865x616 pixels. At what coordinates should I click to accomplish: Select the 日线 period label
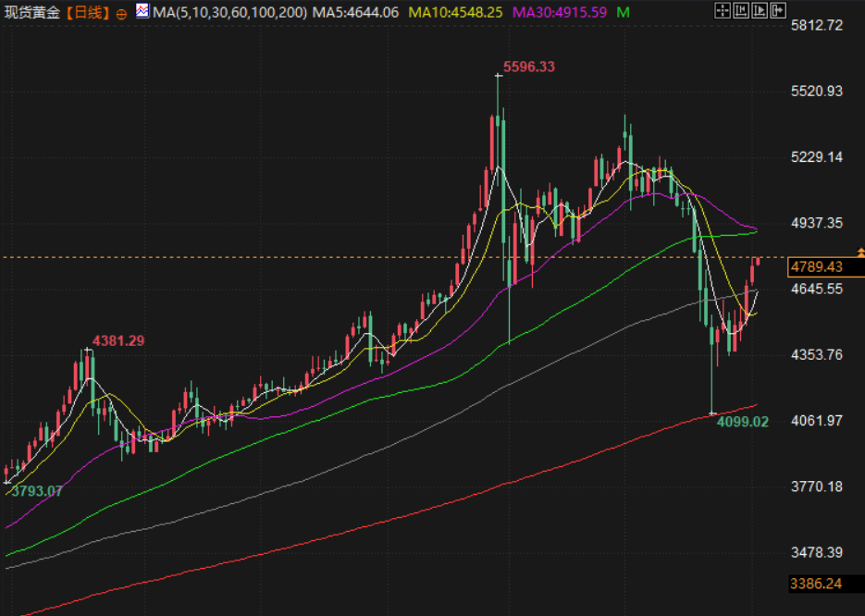point(88,13)
